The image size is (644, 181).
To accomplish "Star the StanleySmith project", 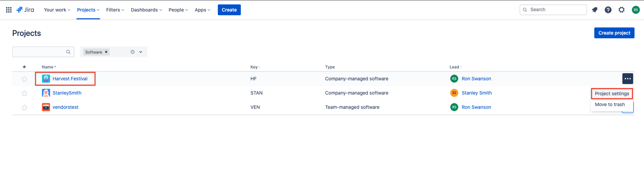I will [24, 93].
